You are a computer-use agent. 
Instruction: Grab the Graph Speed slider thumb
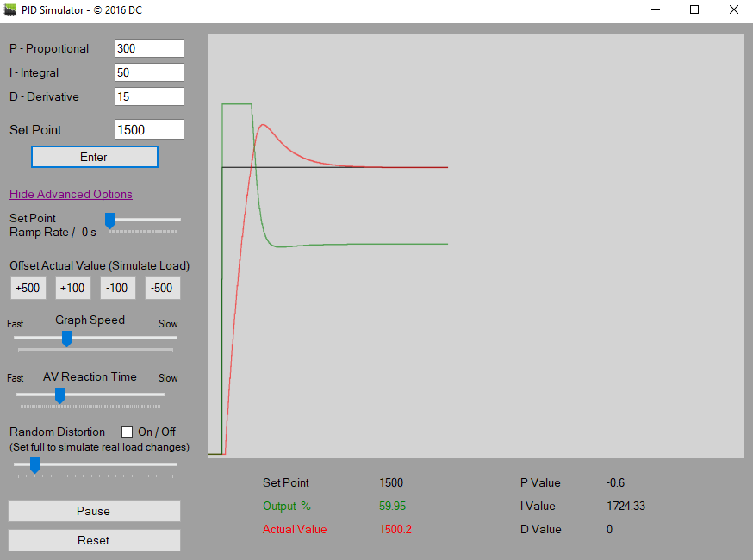point(66,338)
